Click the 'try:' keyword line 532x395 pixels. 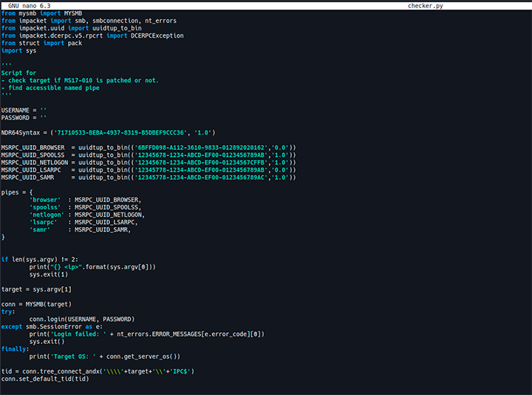(8, 312)
